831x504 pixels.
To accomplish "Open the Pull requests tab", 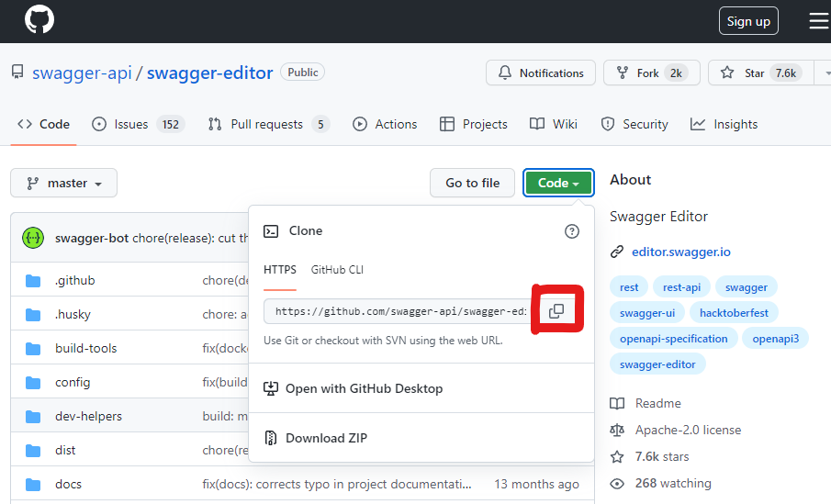I will (269, 124).
